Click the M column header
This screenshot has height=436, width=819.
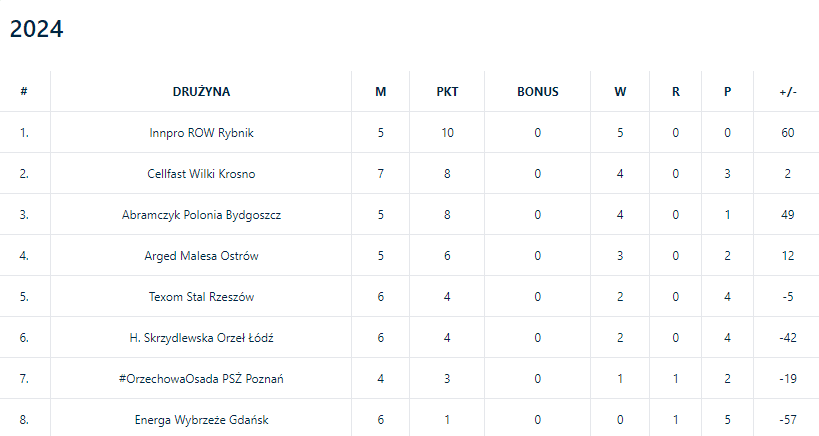click(380, 92)
